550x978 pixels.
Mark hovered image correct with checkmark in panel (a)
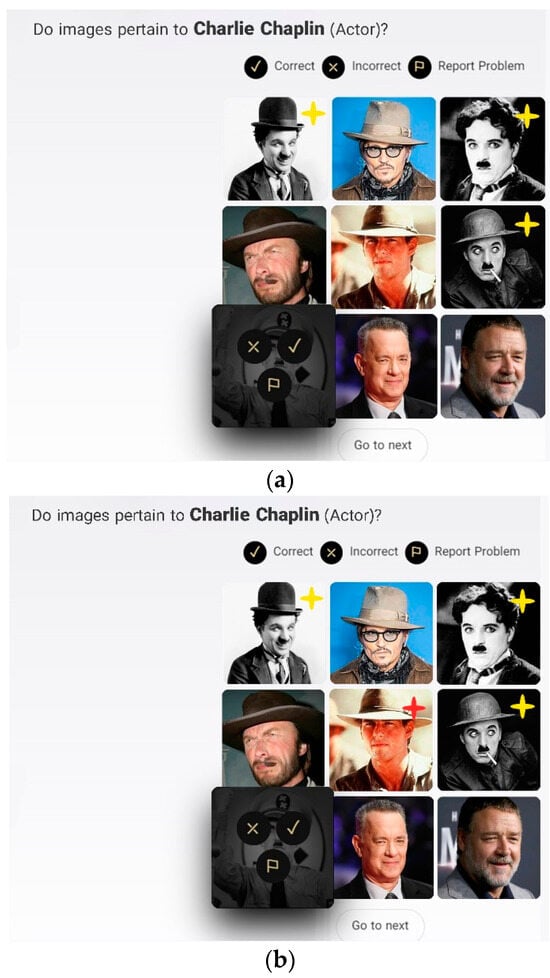[x=295, y=345]
